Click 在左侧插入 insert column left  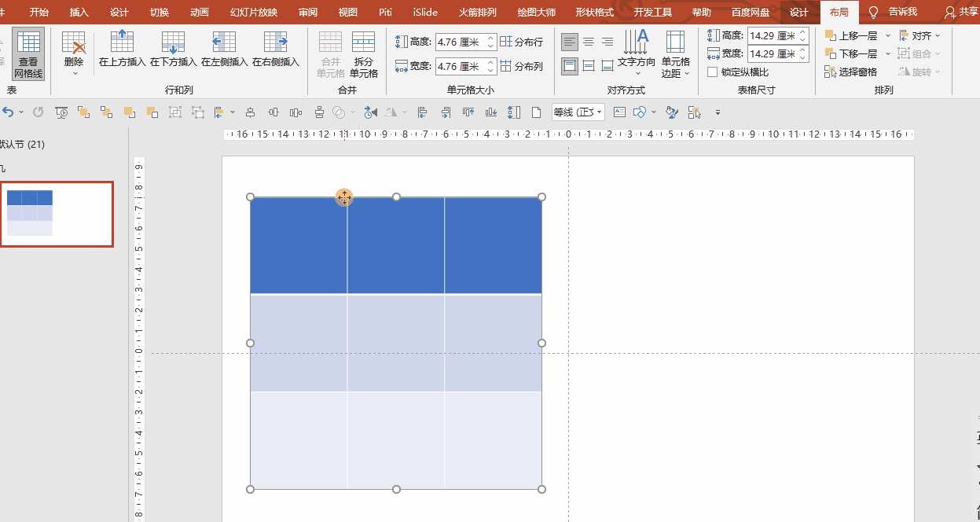[224, 49]
